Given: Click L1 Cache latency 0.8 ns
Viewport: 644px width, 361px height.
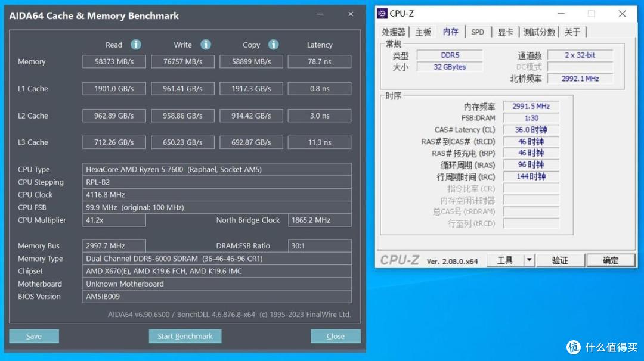Looking at the screenshot, I should coord(320,89).
